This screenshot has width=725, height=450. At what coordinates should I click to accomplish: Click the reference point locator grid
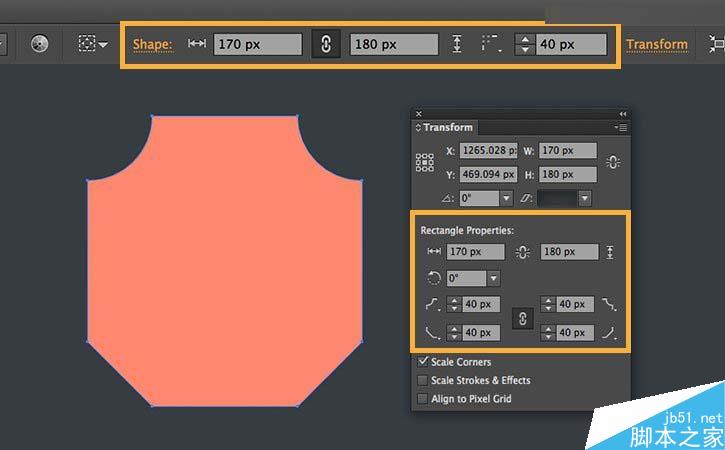pyautogui.click(x=424, y=163)
